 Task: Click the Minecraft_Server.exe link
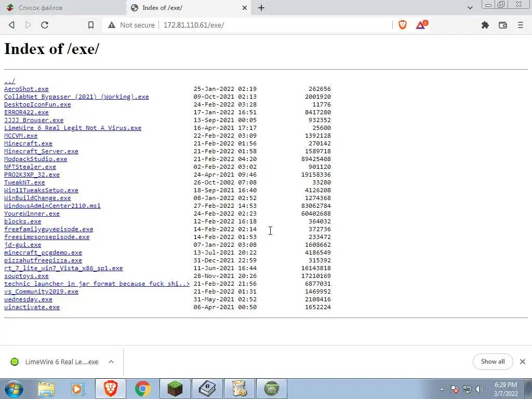click(x=41, y=151)
